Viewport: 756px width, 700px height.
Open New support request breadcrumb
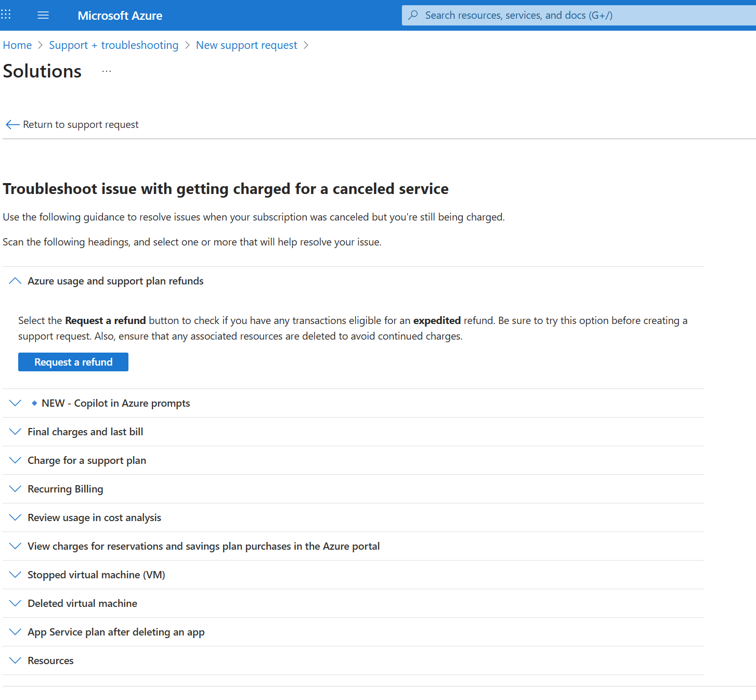click(246, 45)
